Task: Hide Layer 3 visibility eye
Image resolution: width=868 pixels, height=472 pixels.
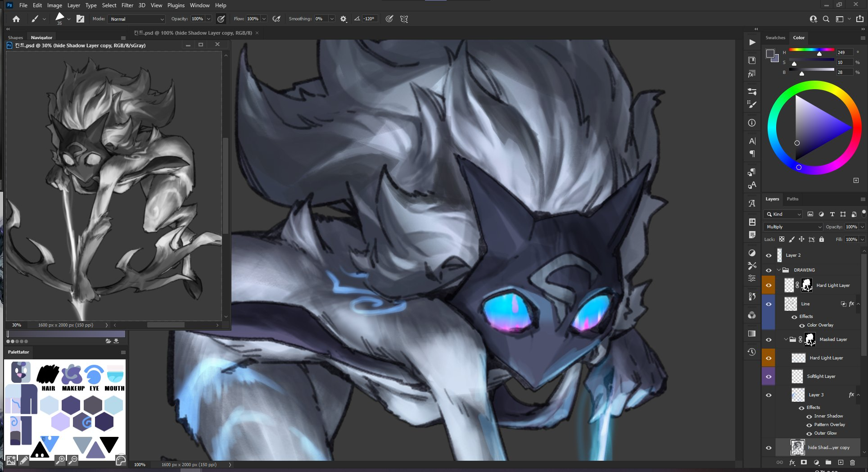Action: point(769,395)
